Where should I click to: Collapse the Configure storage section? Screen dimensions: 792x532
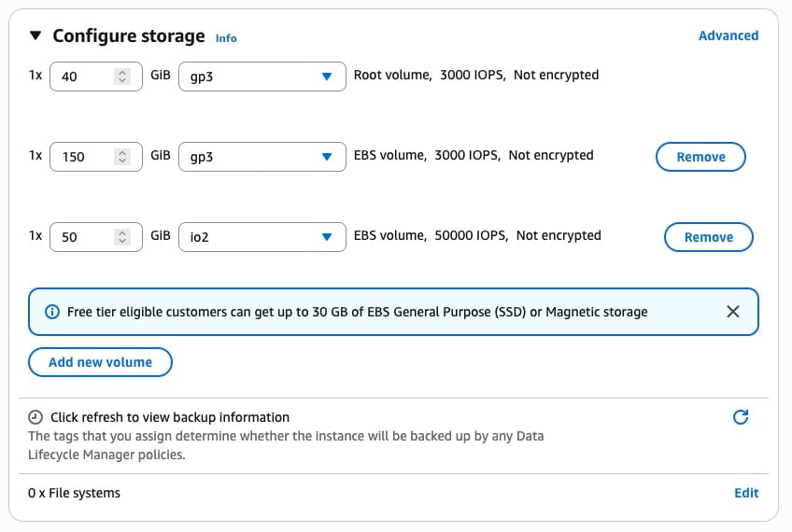(35, 35)
